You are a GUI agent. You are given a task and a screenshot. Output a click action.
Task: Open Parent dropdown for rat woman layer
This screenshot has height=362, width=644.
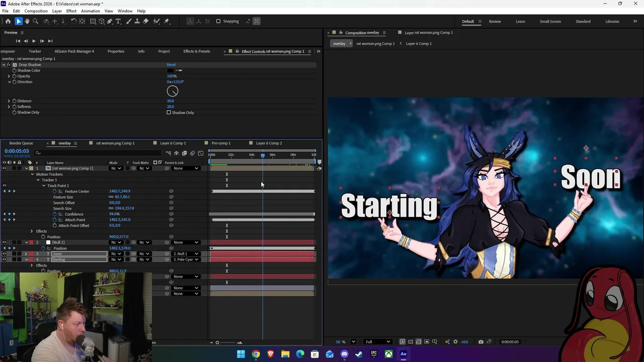[186, 168]
